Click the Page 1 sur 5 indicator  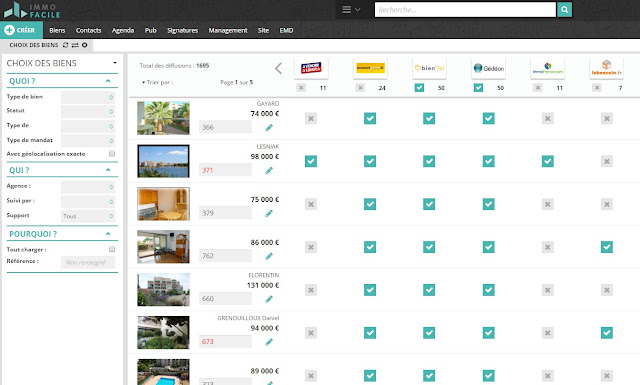coord(237,82)
